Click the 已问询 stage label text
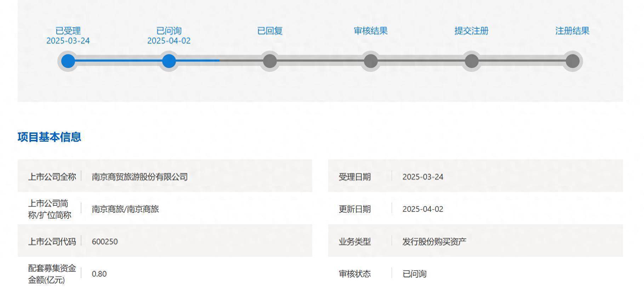 coord(169,31)
